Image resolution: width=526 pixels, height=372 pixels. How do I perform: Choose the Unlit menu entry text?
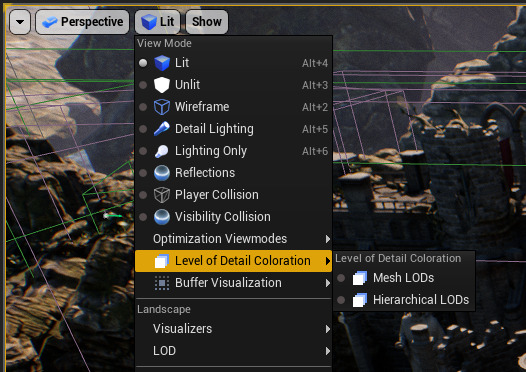click(187, 85)
